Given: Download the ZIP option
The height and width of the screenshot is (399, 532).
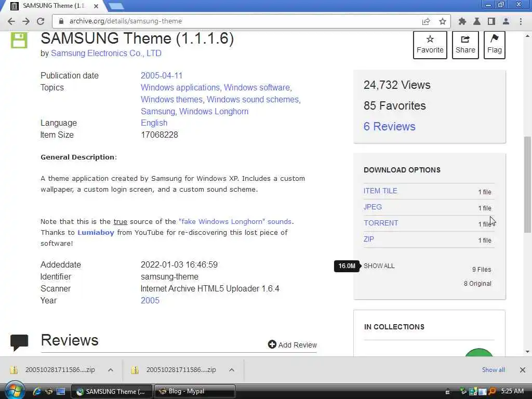Looking at the screenshot, I should tap(369, 239).
